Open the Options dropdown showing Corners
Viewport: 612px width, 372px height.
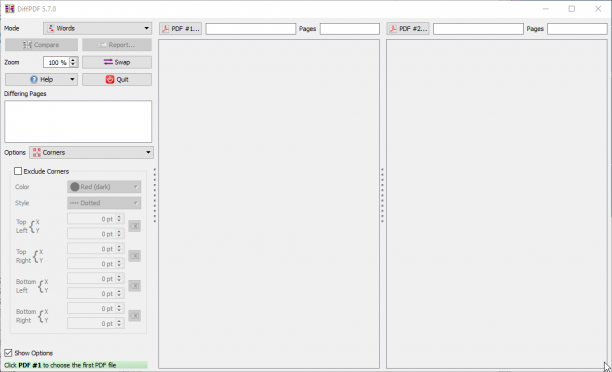91,152
